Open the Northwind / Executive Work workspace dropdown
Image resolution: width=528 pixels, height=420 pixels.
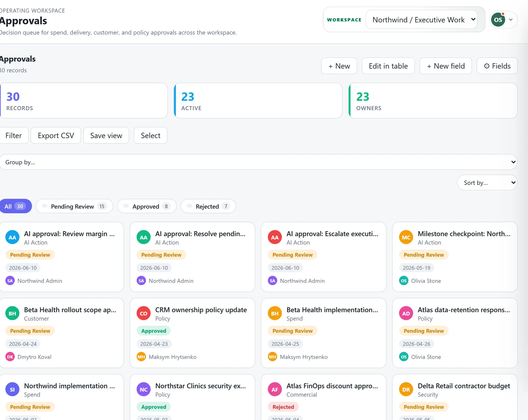pyautogui.click(x=421, y=20)
